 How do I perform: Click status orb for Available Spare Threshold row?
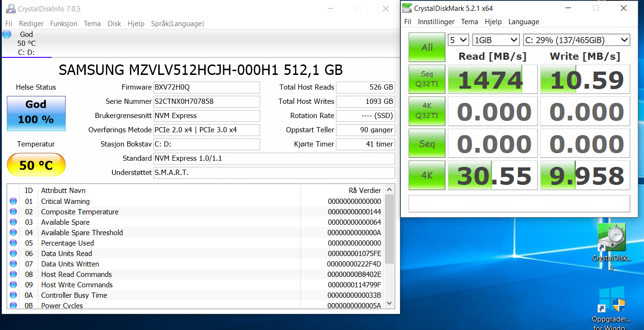[13, 233]
